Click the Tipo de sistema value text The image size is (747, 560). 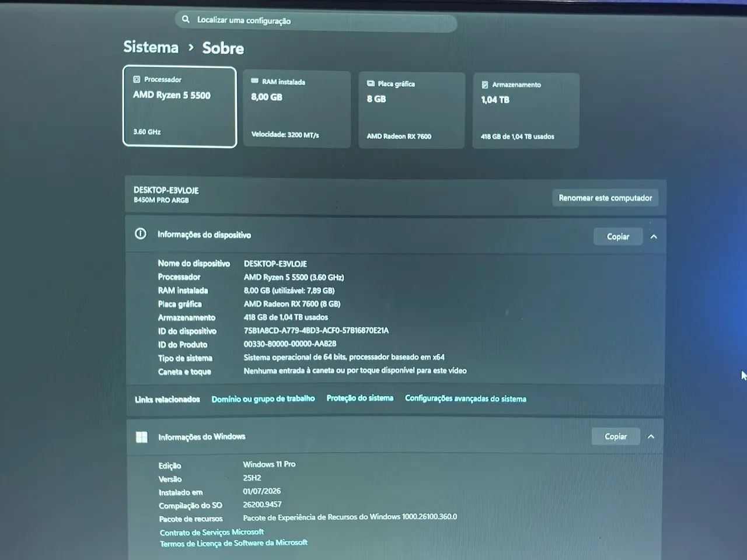[344, 357]
